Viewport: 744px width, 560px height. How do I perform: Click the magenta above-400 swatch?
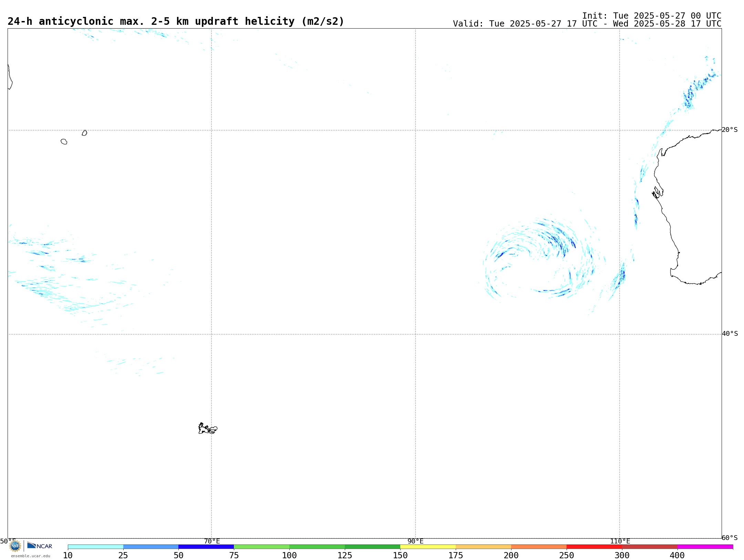[705, 547]
